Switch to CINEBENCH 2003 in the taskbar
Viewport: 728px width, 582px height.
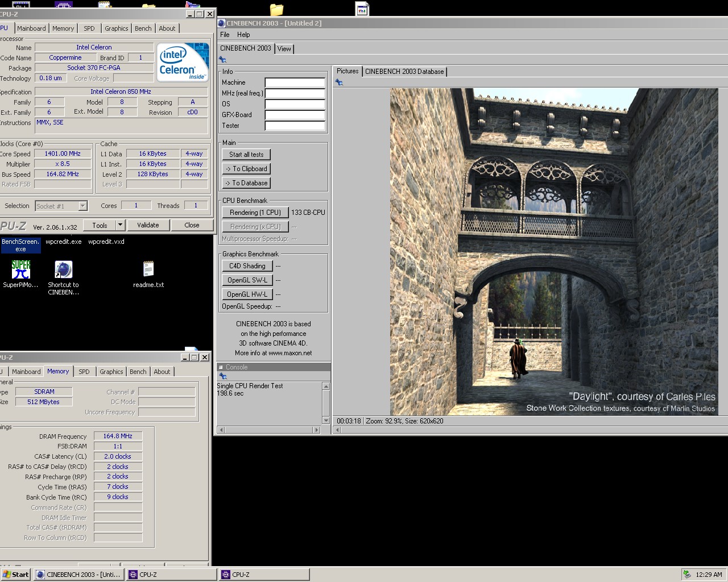(79, 574)
